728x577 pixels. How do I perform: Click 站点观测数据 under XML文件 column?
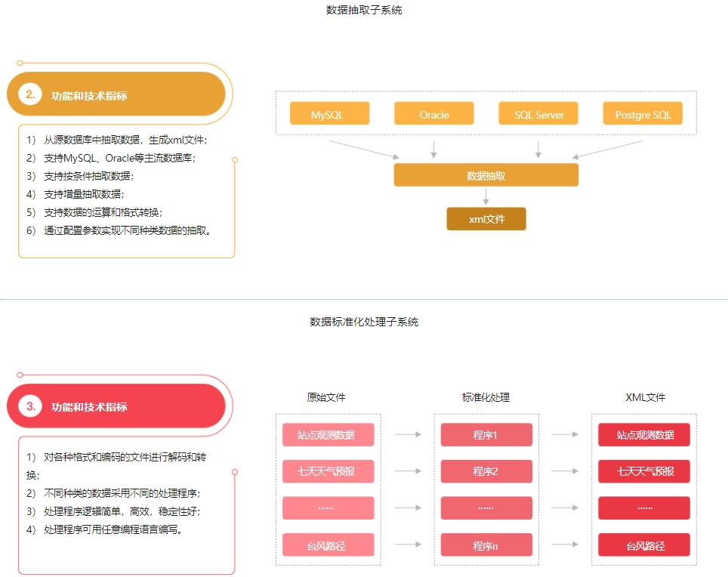(644, 435)
